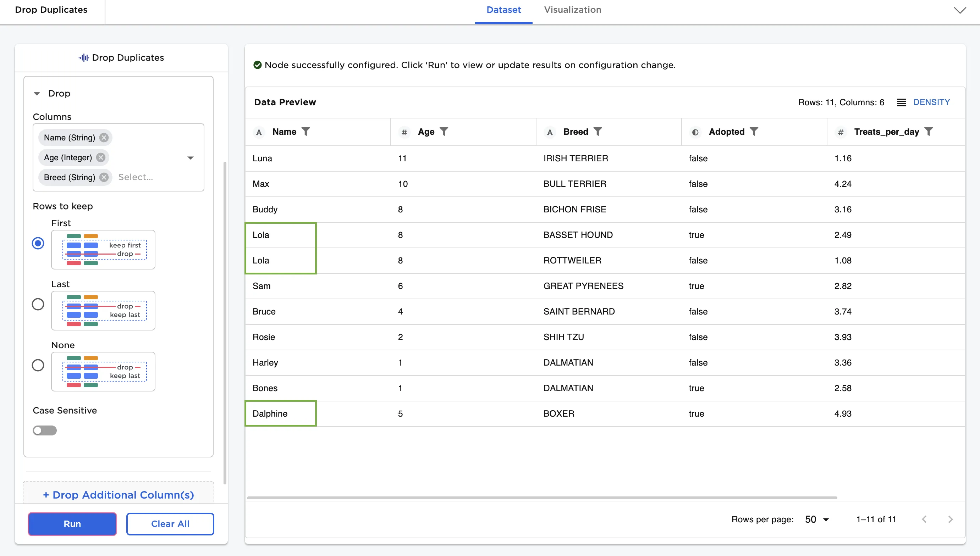980x556 pixels.
Task: Open the Dataset tab
Action: tap(503, 10)
